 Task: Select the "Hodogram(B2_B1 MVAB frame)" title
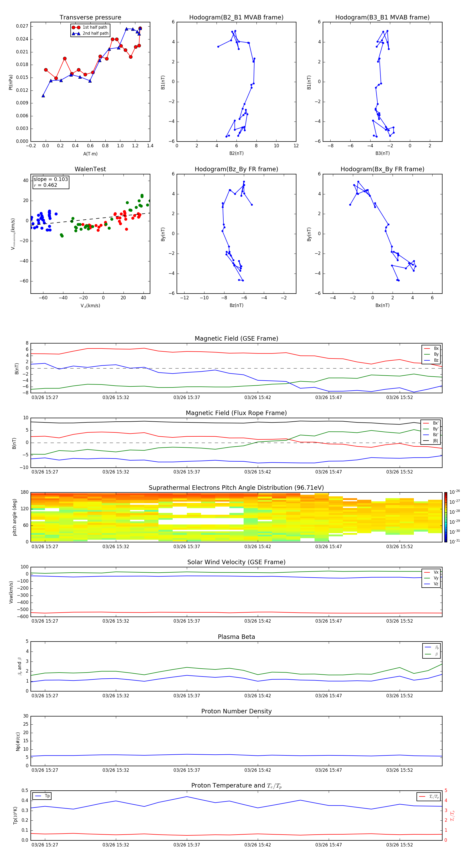pyautogui.click(x=236, y=18)
